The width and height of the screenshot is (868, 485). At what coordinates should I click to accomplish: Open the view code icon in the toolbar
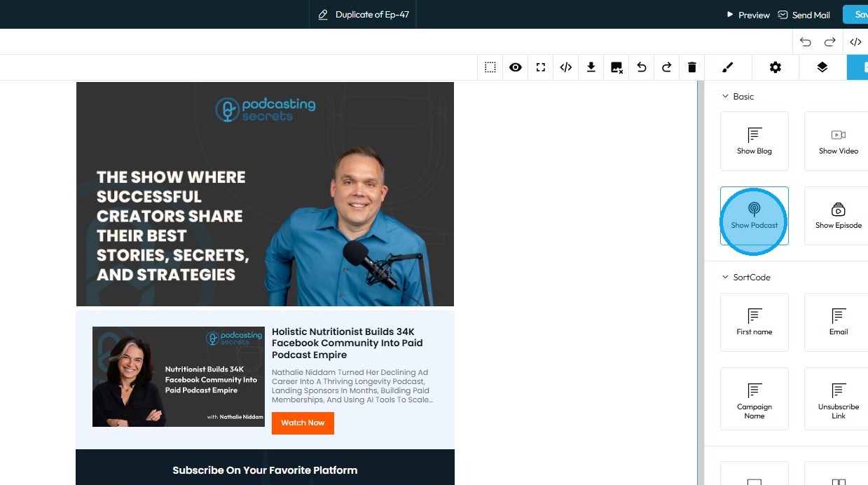coord(566,67)
